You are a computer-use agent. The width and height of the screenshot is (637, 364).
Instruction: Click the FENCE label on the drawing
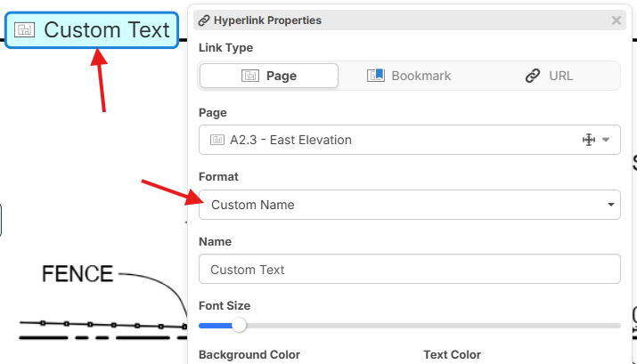tap(78, 273)
